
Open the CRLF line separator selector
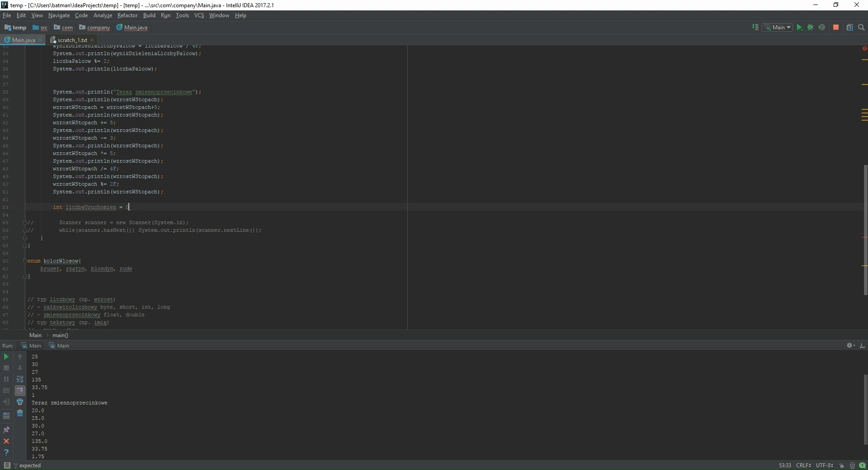[x=803, y=465]
